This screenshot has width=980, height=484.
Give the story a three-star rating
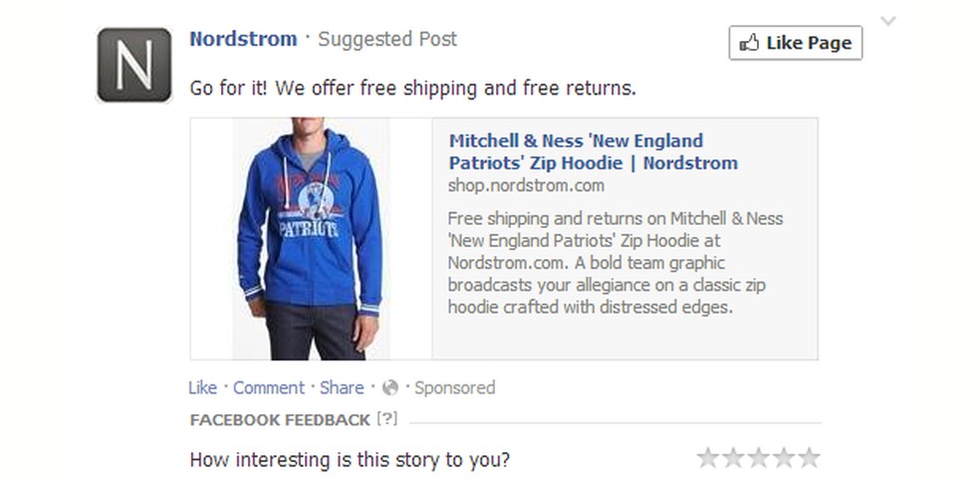pyautogui.click(x=759, y=458)
